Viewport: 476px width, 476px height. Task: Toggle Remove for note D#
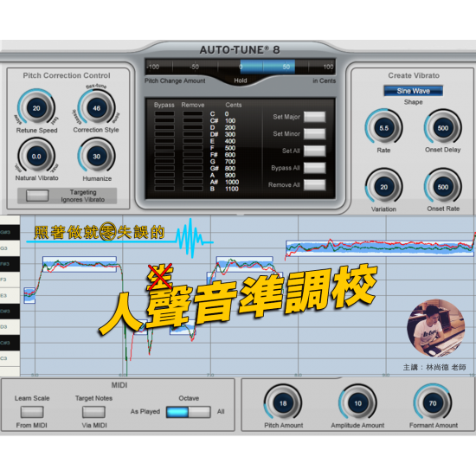click(193, 134)
